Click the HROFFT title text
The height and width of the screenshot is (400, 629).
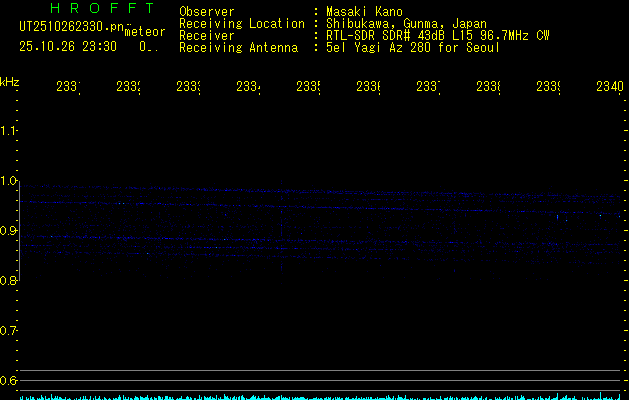point(101,9)
